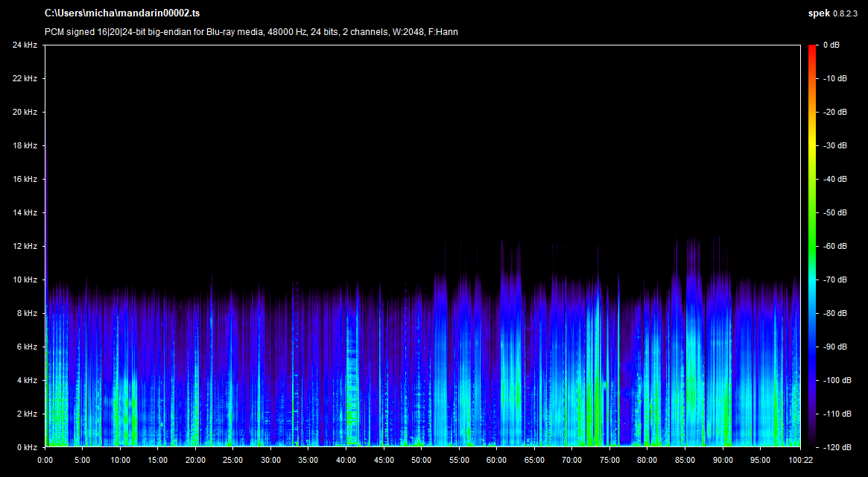Click the 6 kHz frequency axis label
The image size is (868, 477).
click(27, 347)
